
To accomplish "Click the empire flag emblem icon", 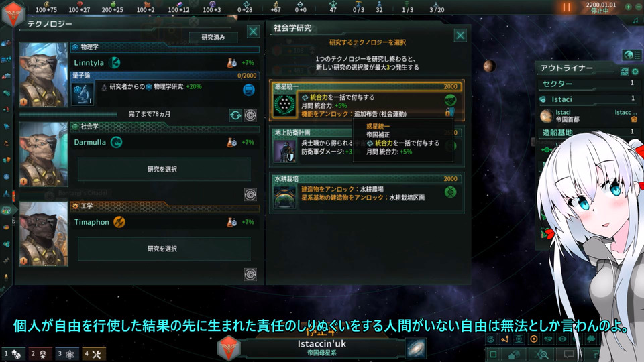I will coord(13,13).
